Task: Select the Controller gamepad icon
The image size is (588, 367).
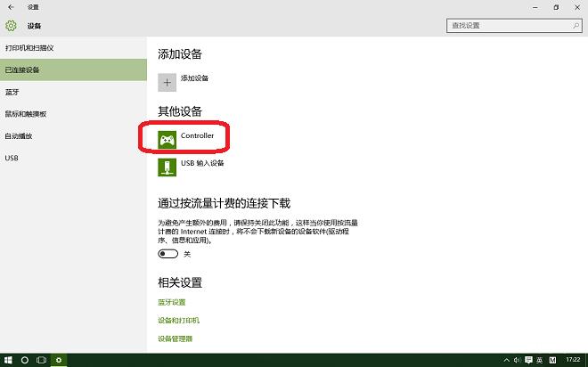Action: (167, 140)
